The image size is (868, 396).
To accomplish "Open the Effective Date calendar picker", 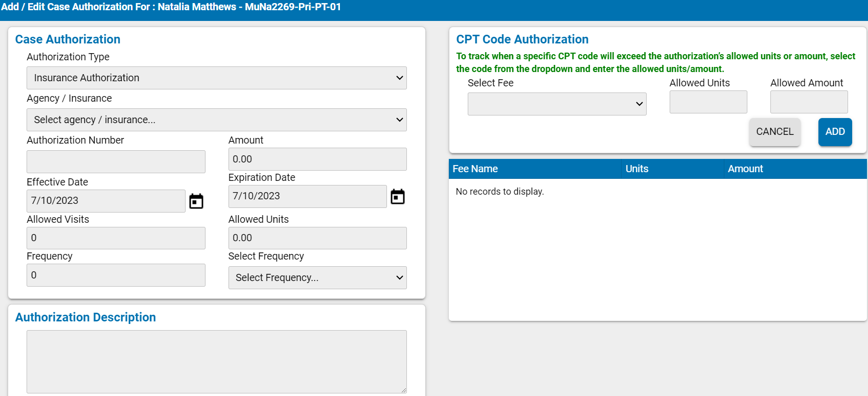I will [x=196, y=201].
